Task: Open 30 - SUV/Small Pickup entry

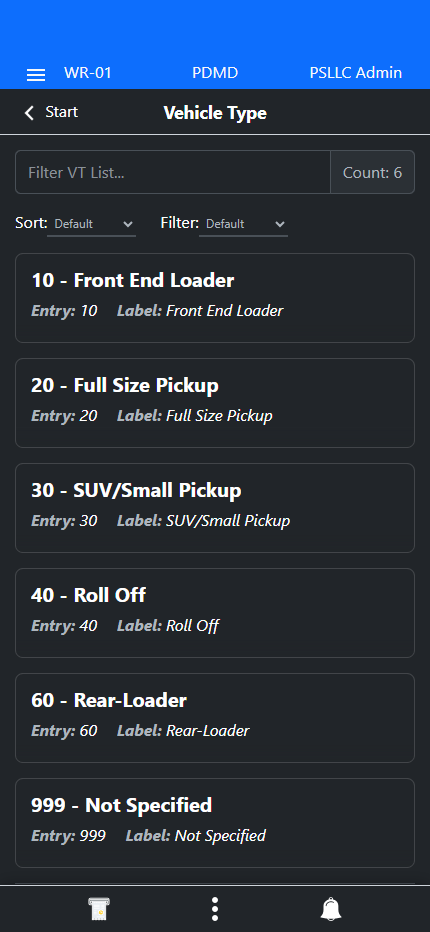Action: point(215,508)
